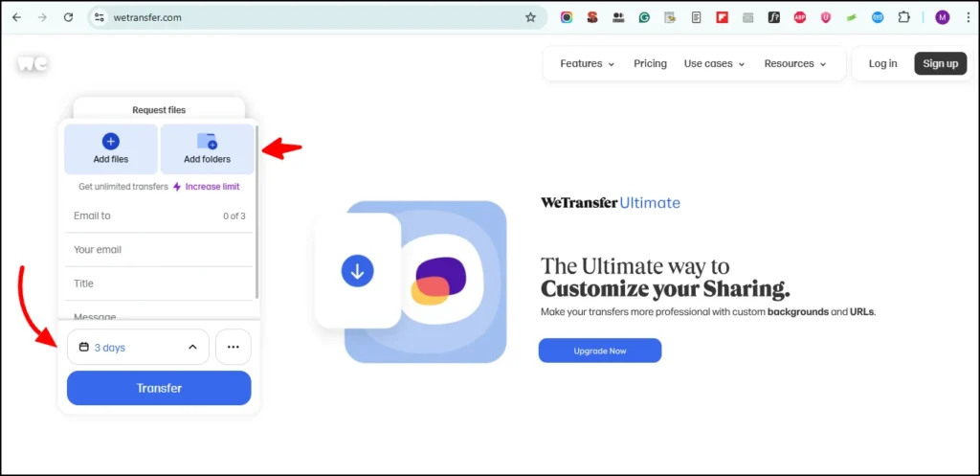Expand the Features menu
This screenshot has width=980, height=476.
coord(587,64)
